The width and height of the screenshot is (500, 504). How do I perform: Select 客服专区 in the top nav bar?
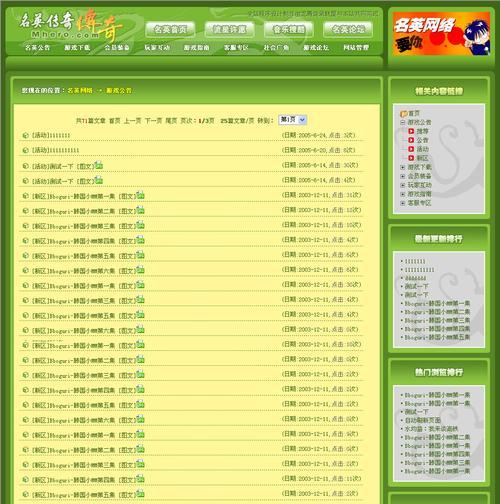236,48
